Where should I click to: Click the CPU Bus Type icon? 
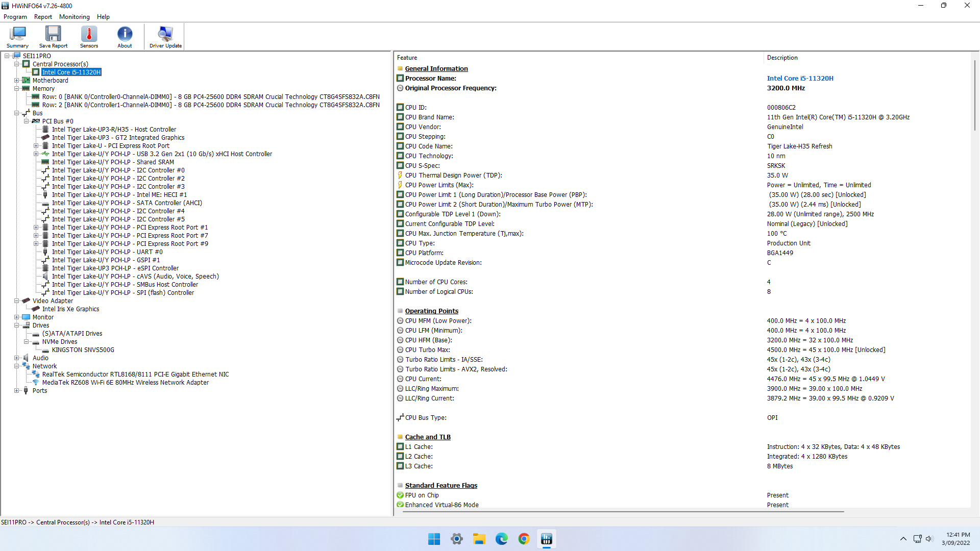(x=400, y=417)
